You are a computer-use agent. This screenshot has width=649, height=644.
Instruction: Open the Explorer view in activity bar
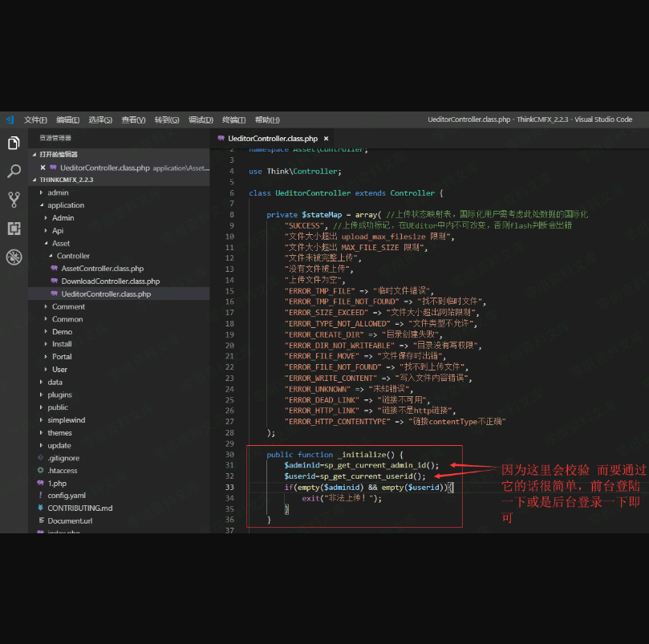tap(14, 144)
